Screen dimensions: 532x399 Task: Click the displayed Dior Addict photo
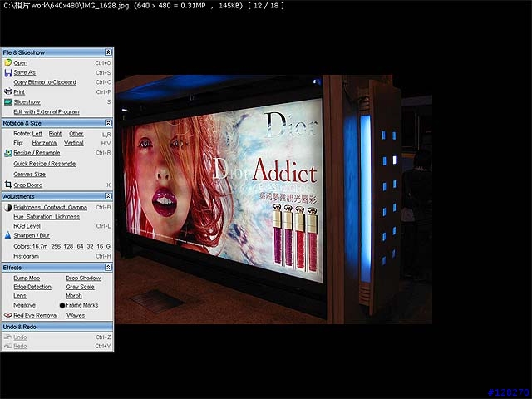coord(273,199)
